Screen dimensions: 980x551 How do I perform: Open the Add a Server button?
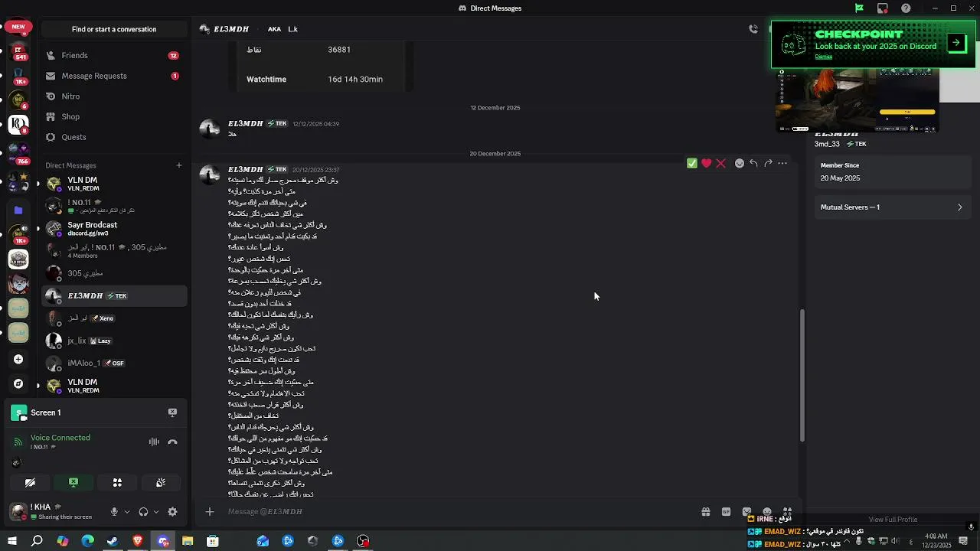(x=18, y=359)
